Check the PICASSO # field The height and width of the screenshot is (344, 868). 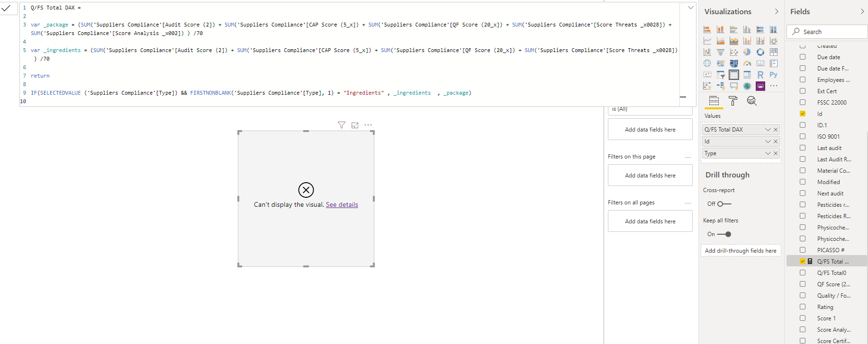(803, 250)
